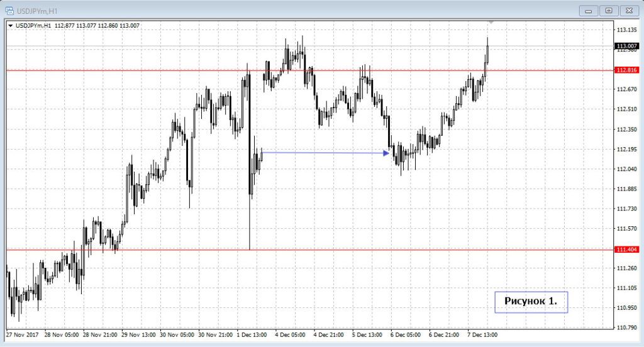644x347 pixels.
Task: Click the USDJPYm,H1 title bar text
Action: coord(38,10)
